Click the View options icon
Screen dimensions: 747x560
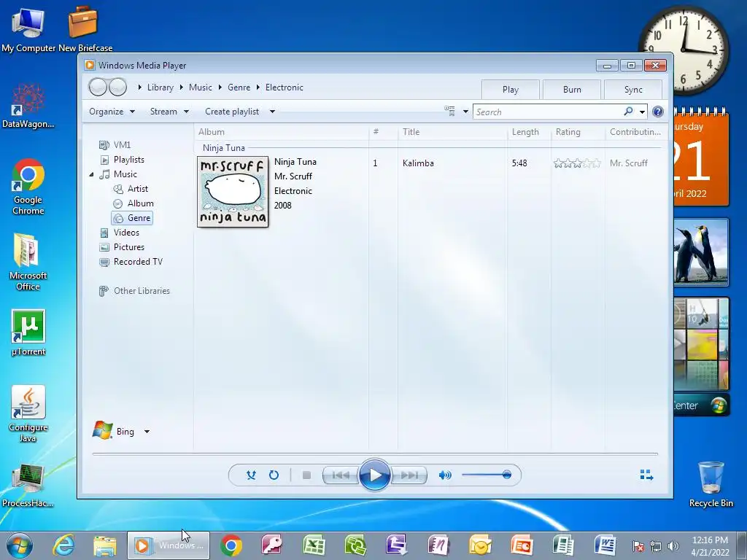pyautogui.click(x=449, y=111)
